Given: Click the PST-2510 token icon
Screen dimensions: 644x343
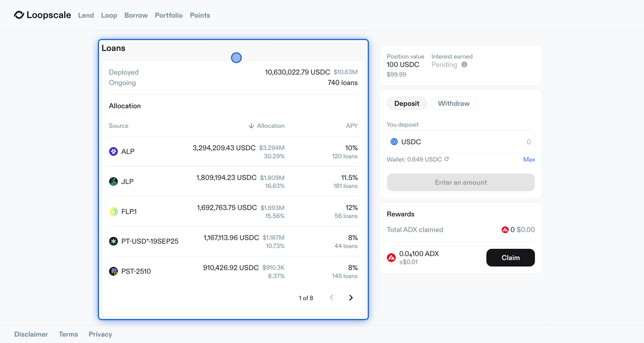Looking at the screenshot, I should [113, 271].
